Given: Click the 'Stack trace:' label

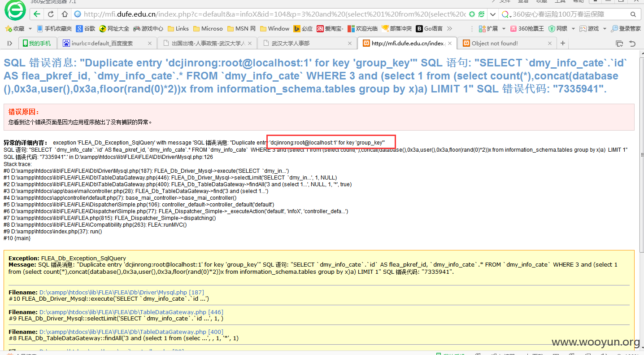Looking at the screenshot, I should pyautogui.click(x=18, y=164).
